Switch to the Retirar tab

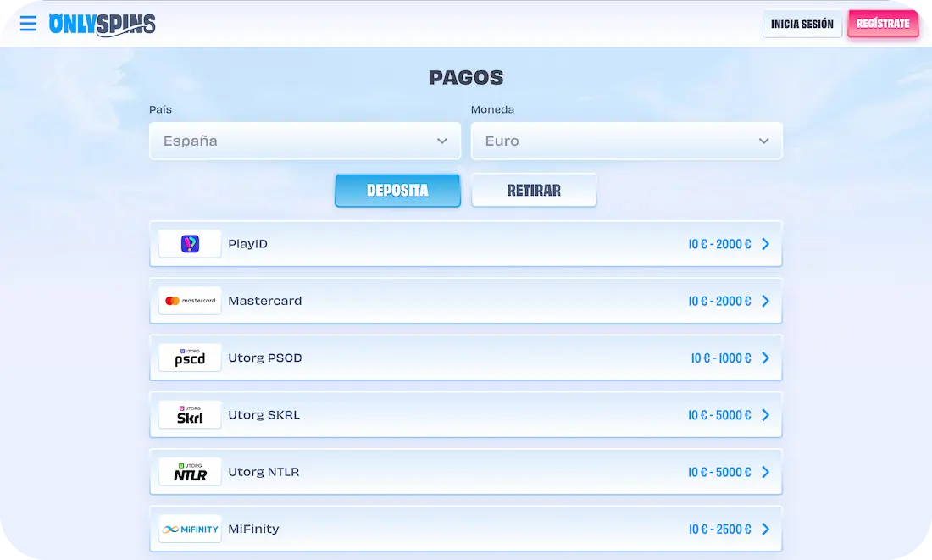pos(534,191)
